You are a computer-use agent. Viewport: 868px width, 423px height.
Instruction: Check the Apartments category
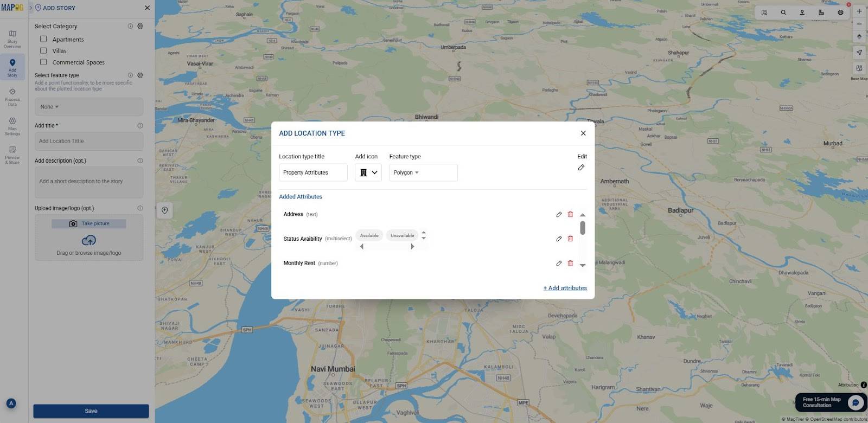pos(43,39)
